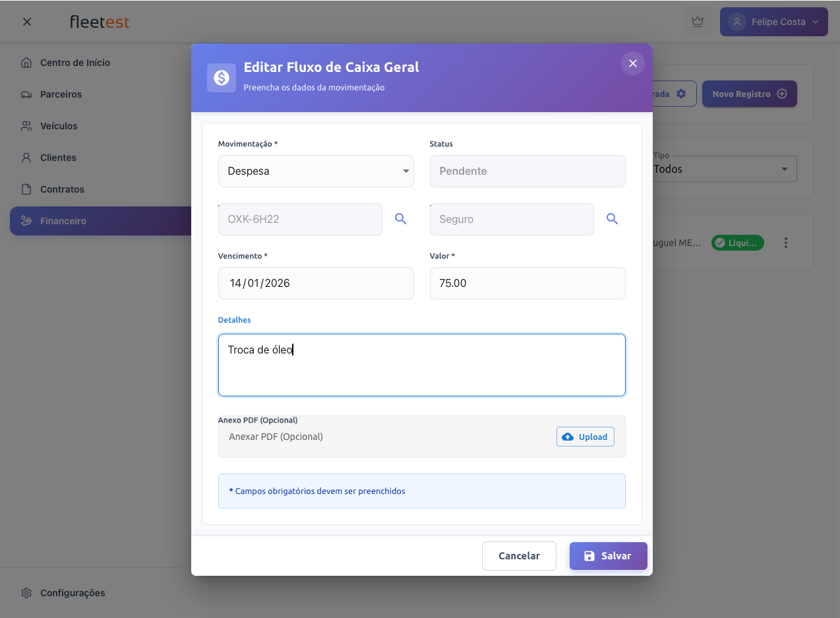This screenshot has width=840, height=618.
Task: Go to Centro de Início in sidebar
Action: click(75, 63)
